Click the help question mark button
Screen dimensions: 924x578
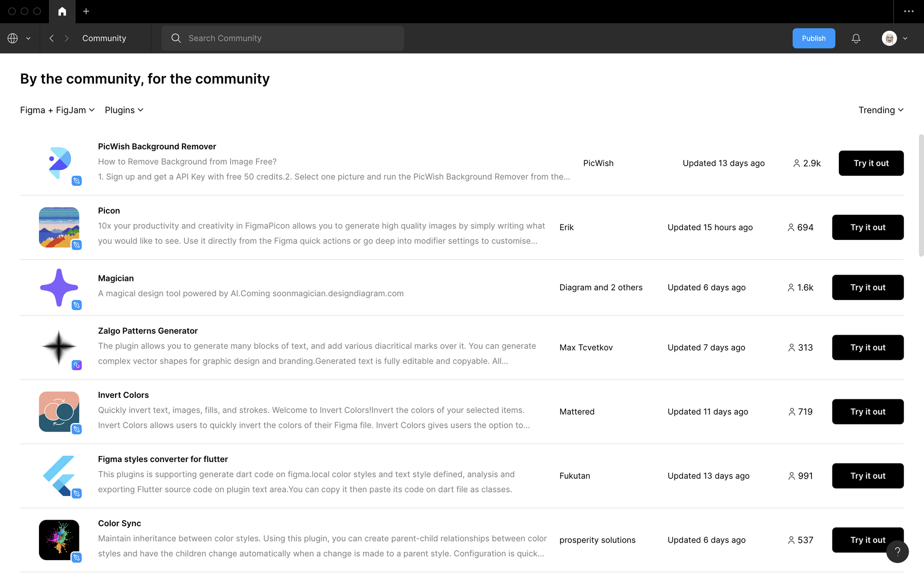coord(898,552)
